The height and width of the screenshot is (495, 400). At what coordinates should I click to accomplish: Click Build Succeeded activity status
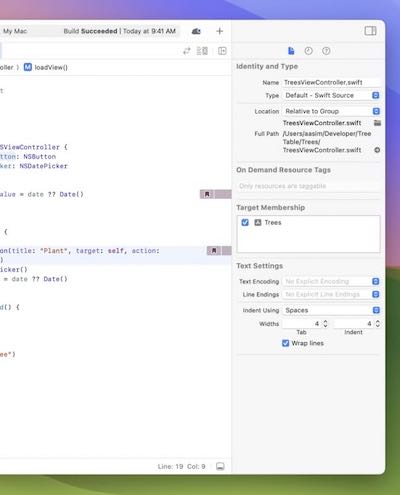click(x=119, y=31)
